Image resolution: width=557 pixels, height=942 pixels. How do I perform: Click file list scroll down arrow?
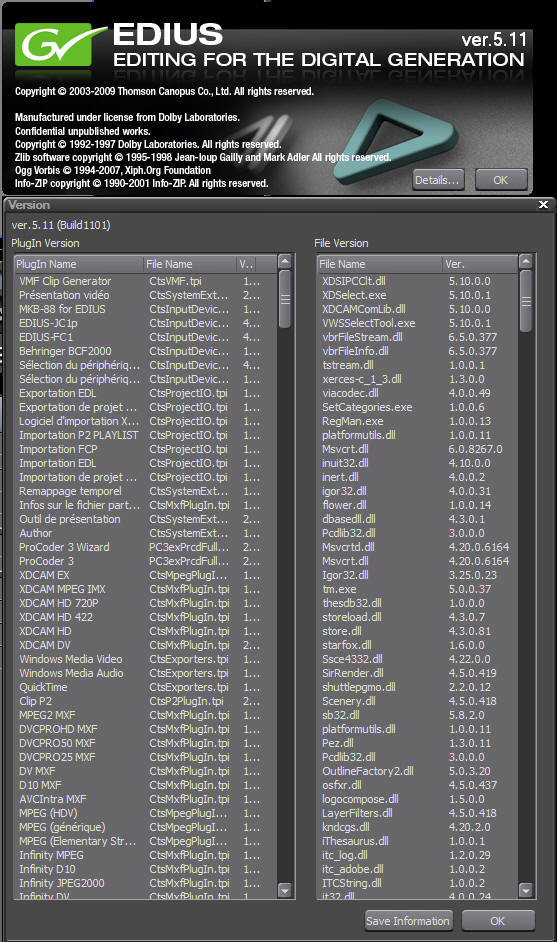526,890
